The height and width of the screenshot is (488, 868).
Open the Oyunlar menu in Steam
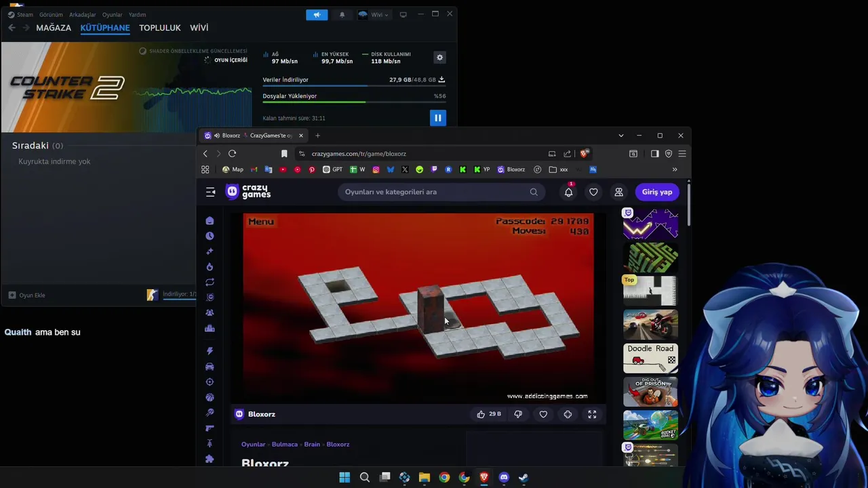pyautogui.click(x=112, y=14)
